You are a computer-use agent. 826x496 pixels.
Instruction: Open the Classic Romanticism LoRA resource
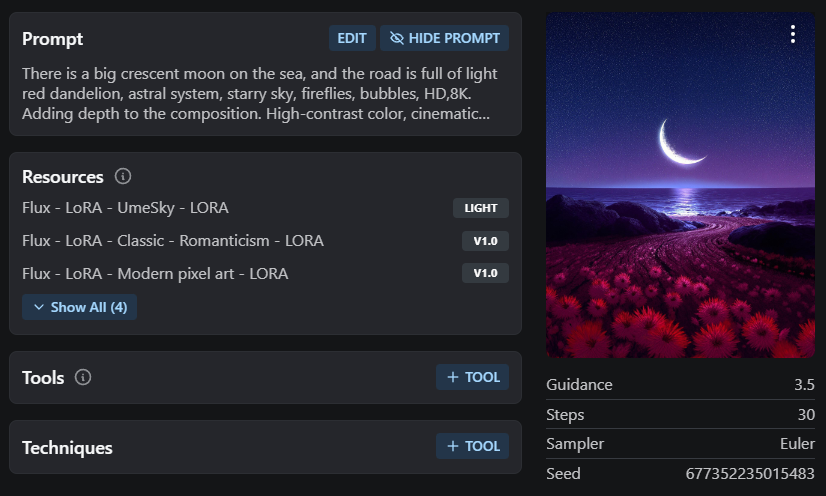point(173,240)
